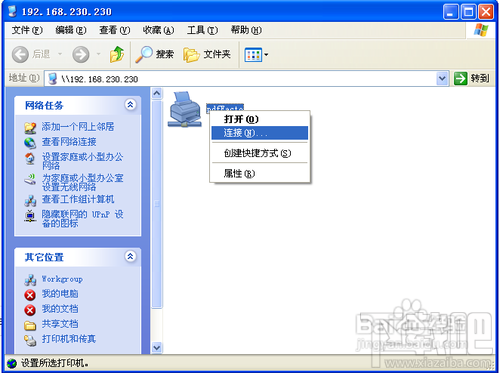Go up one folder level icon
The image size is (500, 373).
[x=117, y=54]
